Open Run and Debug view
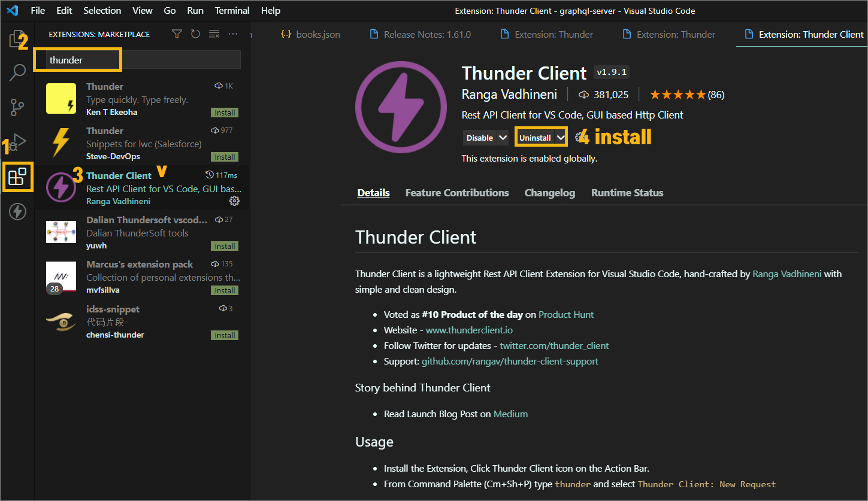This screenshot has width=868, height=501. coord(17,142)
